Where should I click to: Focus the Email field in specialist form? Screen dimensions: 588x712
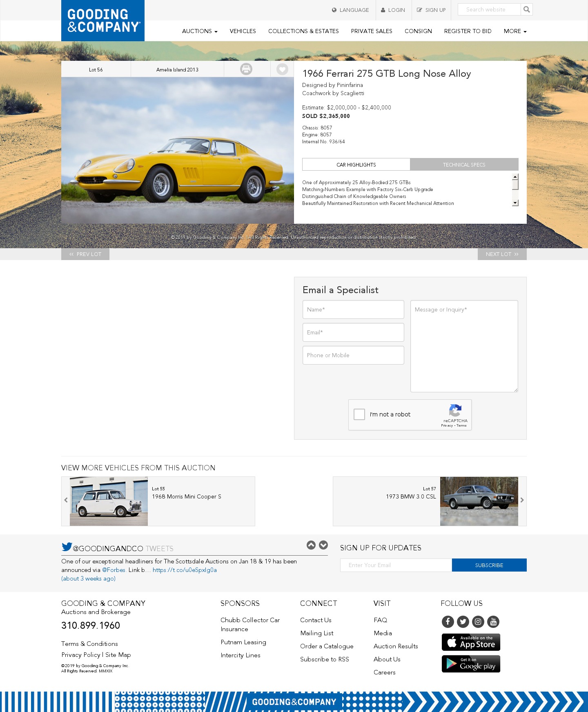pyautogui.click(x=353, y=332)
